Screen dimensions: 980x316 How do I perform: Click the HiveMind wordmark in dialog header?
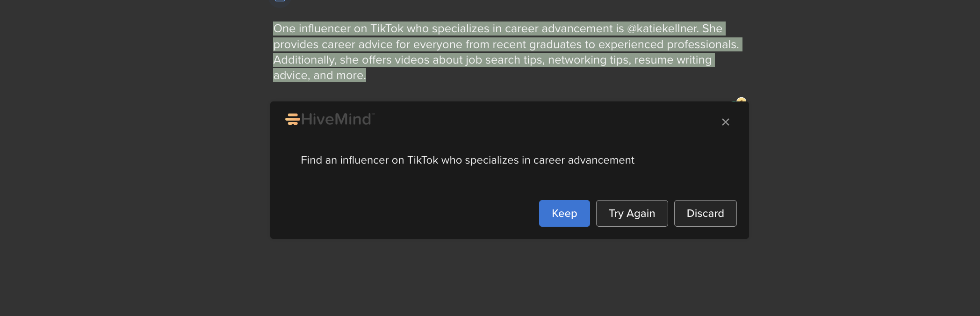click(x=336, y=119)
